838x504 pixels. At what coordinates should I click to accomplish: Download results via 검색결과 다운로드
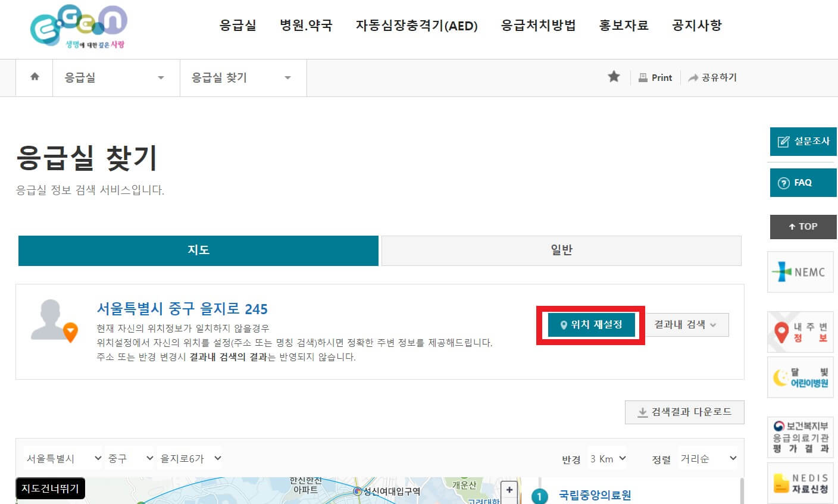click(x=684, y=412)
